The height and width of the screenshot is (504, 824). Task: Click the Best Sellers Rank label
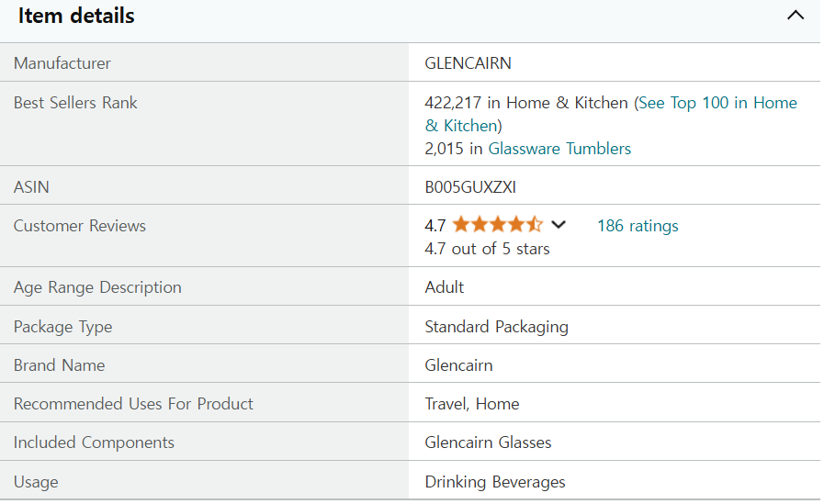coord(75,103)
